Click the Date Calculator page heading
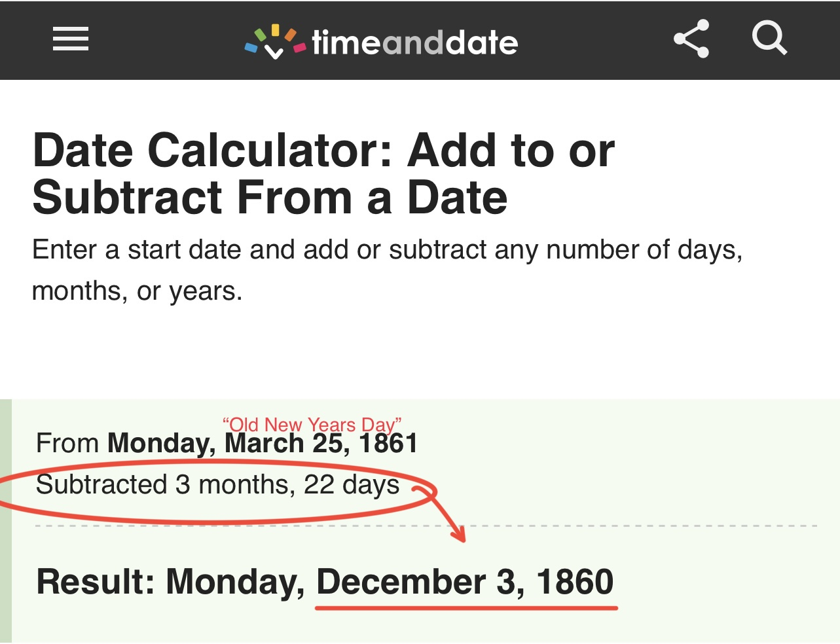Screen dimensions: 840x644 323,173
